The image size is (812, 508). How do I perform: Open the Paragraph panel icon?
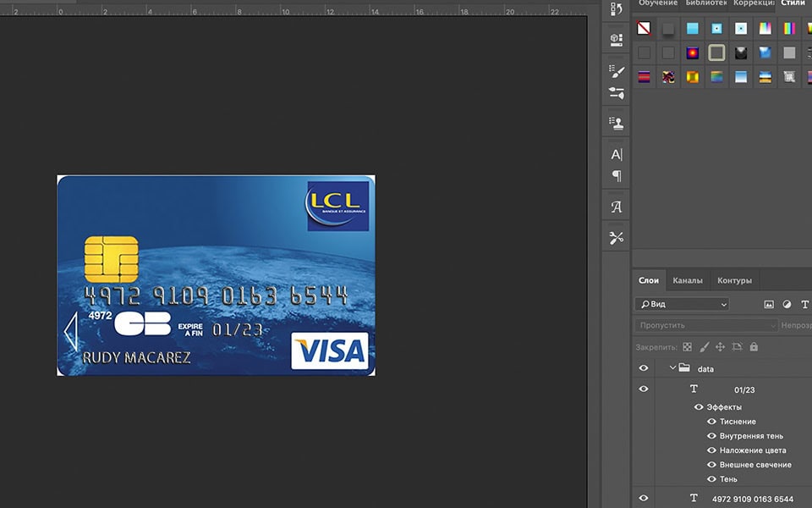pos(617,176)
